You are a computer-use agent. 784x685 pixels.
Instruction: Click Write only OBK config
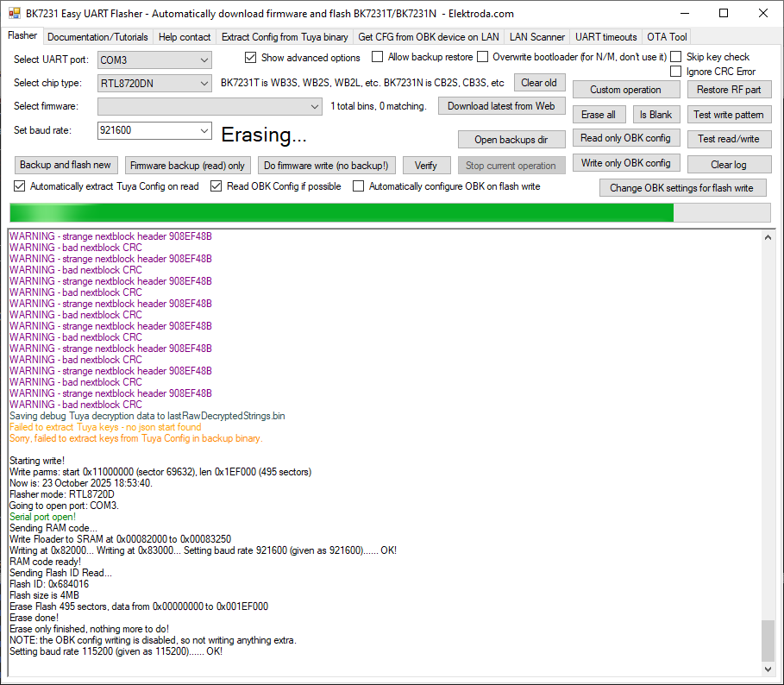click(x=625, y=163)
